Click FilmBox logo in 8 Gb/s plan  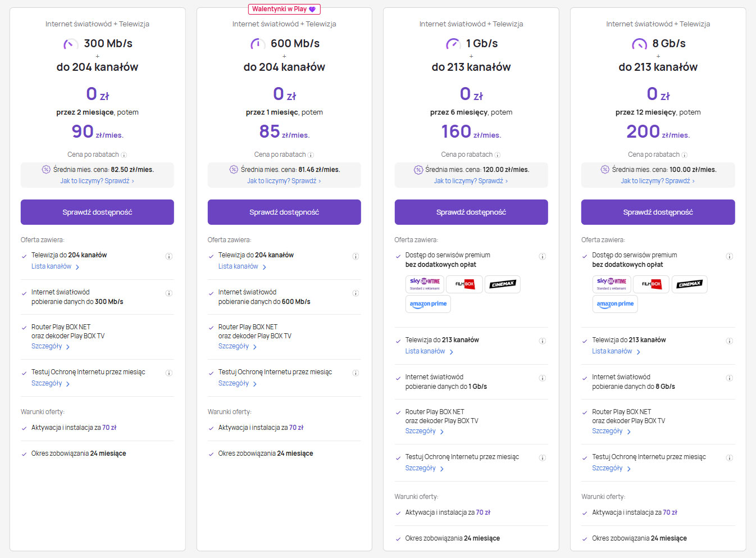click(652, 284)
